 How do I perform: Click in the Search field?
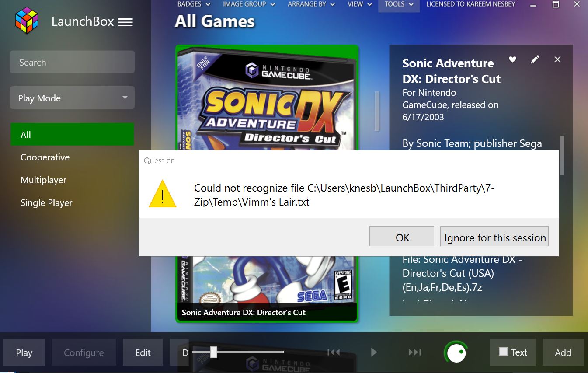tap(72, 62)
